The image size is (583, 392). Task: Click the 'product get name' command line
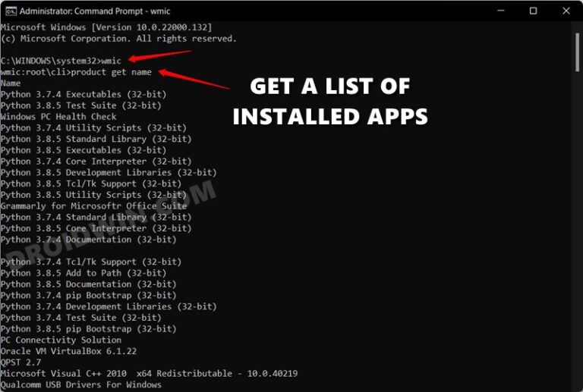76,72
